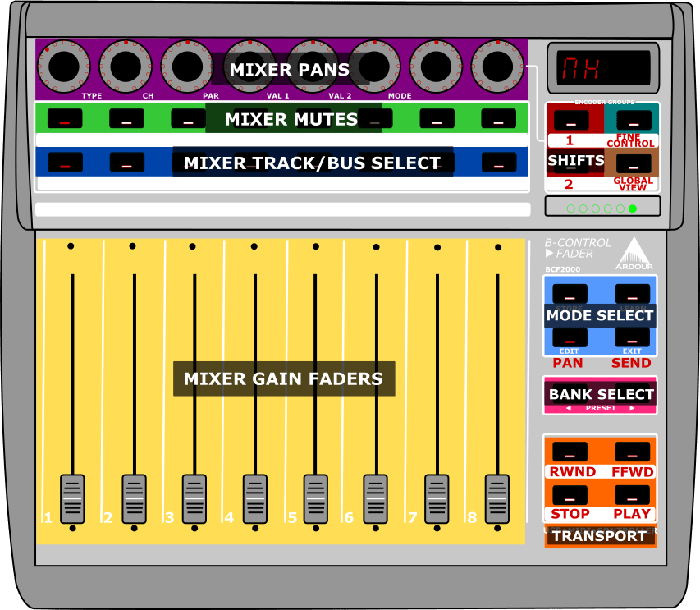Click the LEARN button in Mode Select
This screenshot has width=700, height=610.
(633, 294)
